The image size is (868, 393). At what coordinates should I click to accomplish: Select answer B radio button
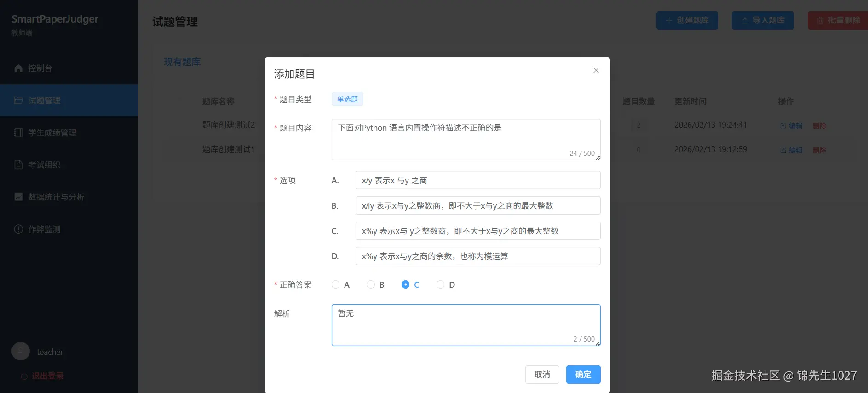(x=370, y=285)
